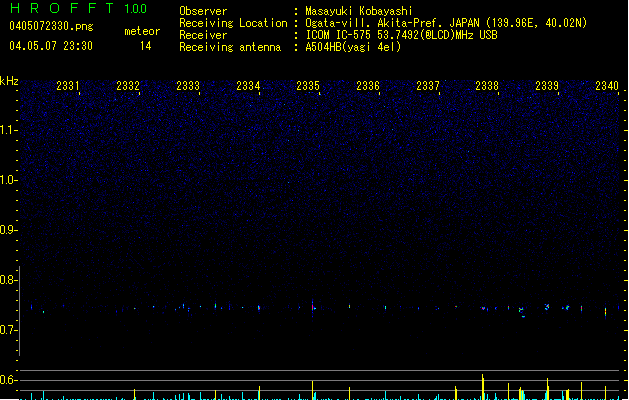629x400 pixels.
Task: Click the meteor count value 14
Action: [146, 46]
